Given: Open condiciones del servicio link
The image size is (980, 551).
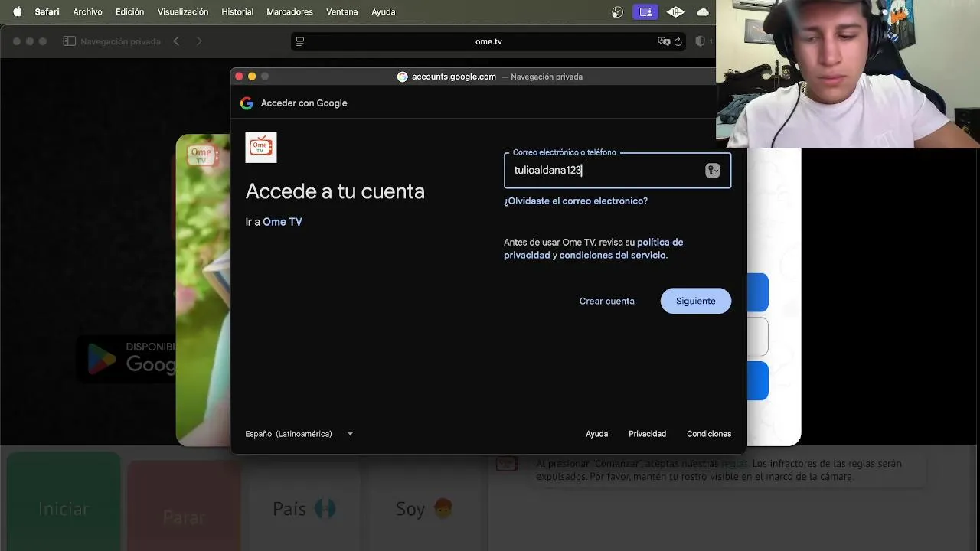Looking at the screenshot, I should pyautogui.click(x=612, y=255).
